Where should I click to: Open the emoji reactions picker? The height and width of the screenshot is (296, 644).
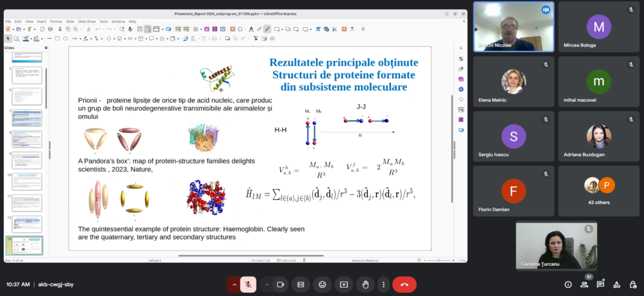323,285
